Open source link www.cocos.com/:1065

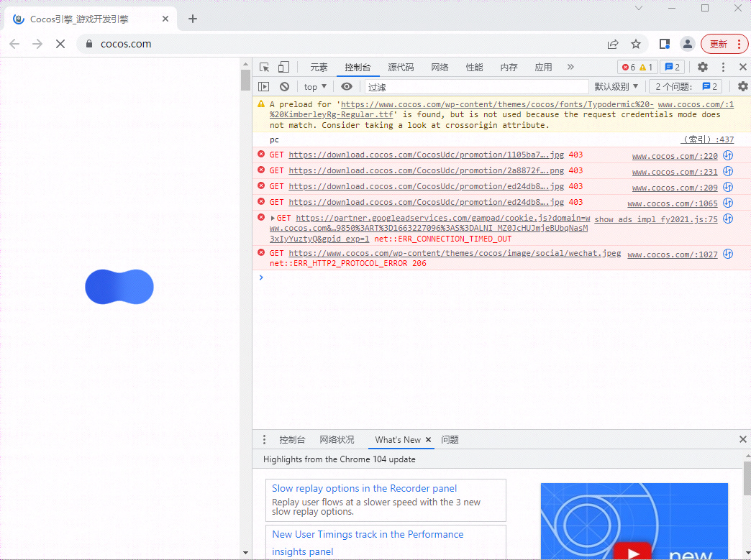tap(673, 203)
